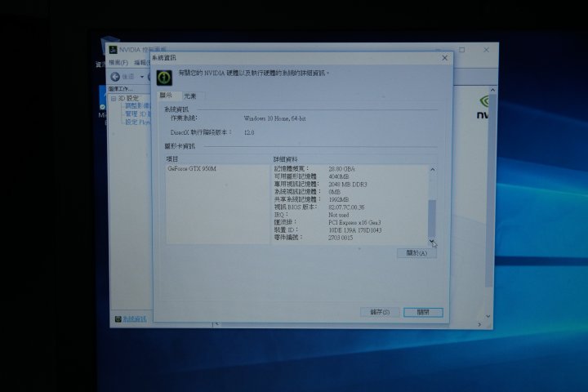This screenshot has width=588, height=392.
Task: Click the 匯流排 value PCI Express x16 Gen3
Action: click(354, 223)
